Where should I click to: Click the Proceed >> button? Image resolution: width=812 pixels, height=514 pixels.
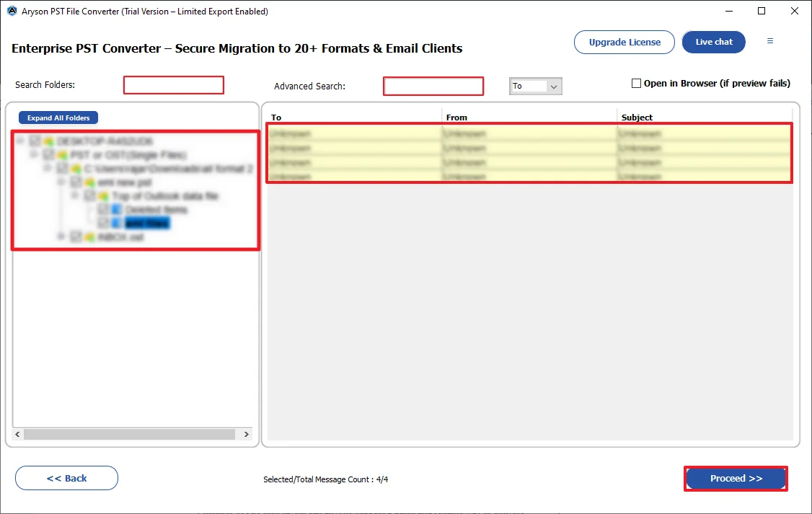(x=736, y=478)
